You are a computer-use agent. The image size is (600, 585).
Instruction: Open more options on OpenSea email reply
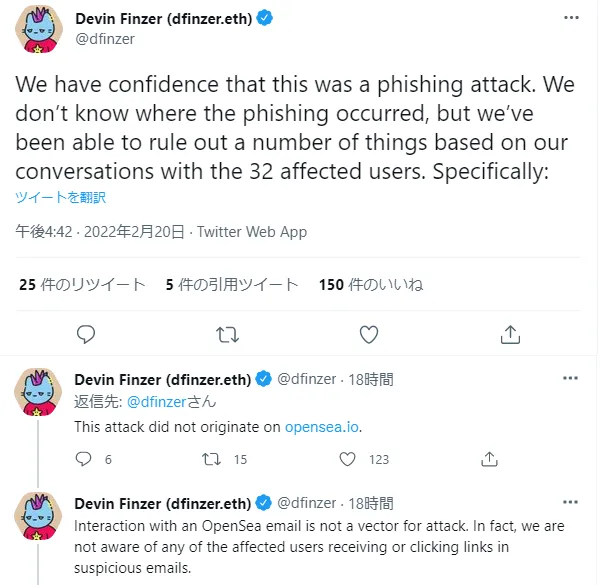point(570,502)
